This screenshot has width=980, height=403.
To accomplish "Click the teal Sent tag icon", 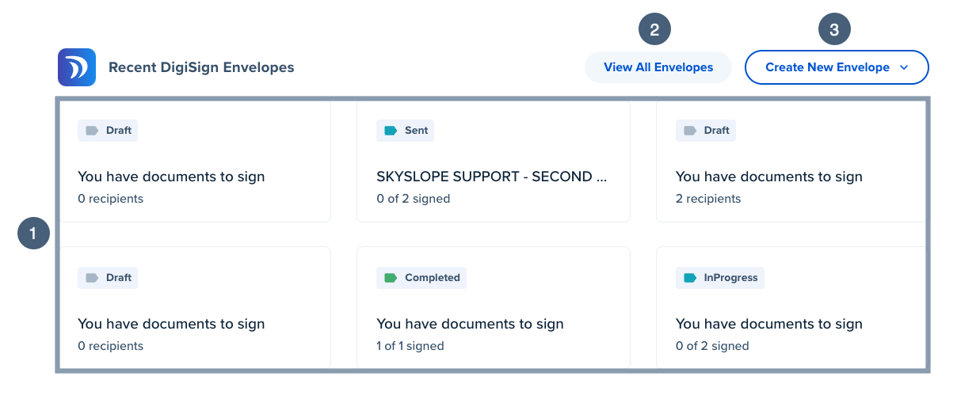I will pyautogui.click(x=390, y=131).
